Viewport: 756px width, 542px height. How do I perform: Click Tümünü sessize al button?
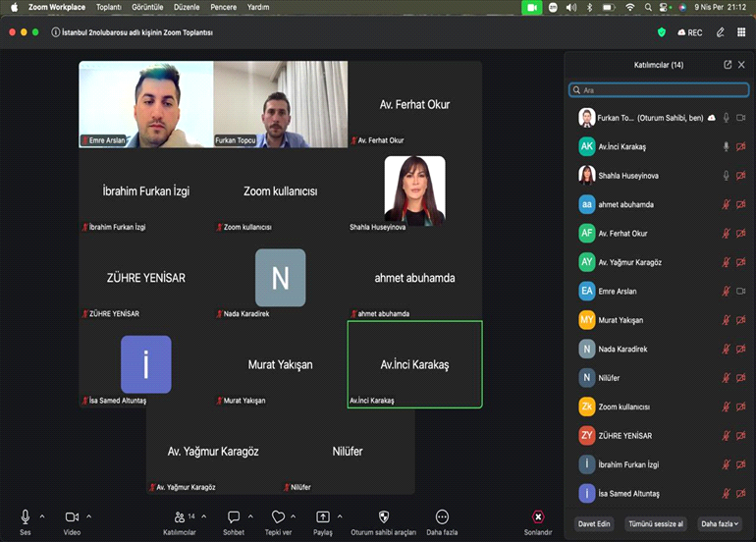pos(656,524)
